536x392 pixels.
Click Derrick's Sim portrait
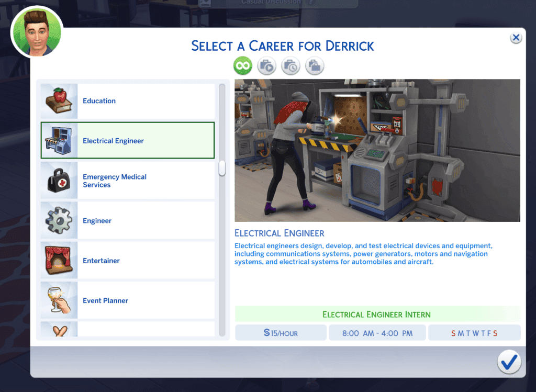pyautogui.click(x=37, y=32)
